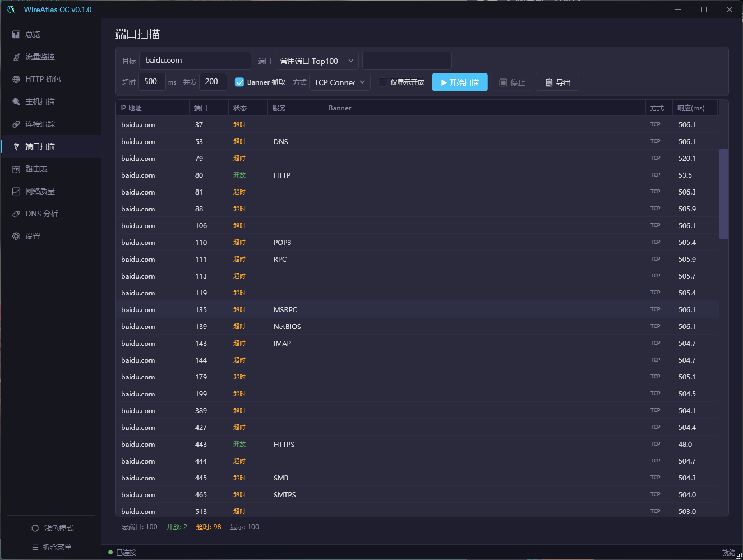Click the 端口扫描 sidebar icon
743x560 pixels.
pyautogui.click(x=16, y=146)
